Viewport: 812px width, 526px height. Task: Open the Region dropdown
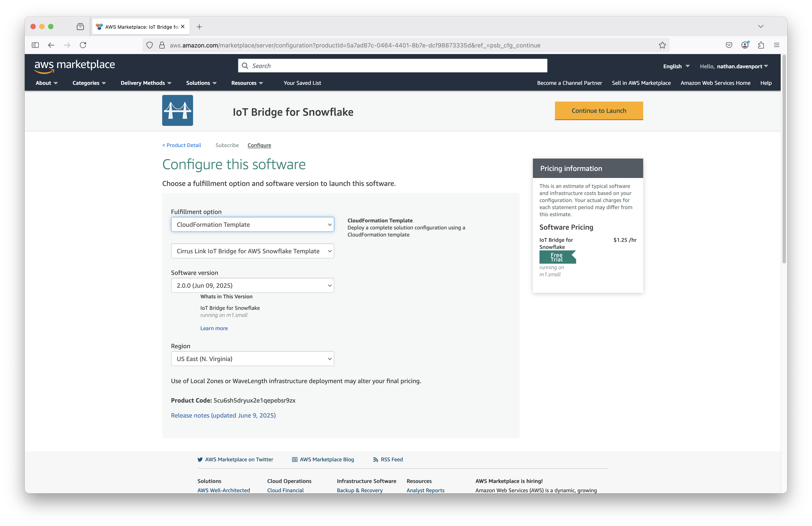tap(252, 359)
